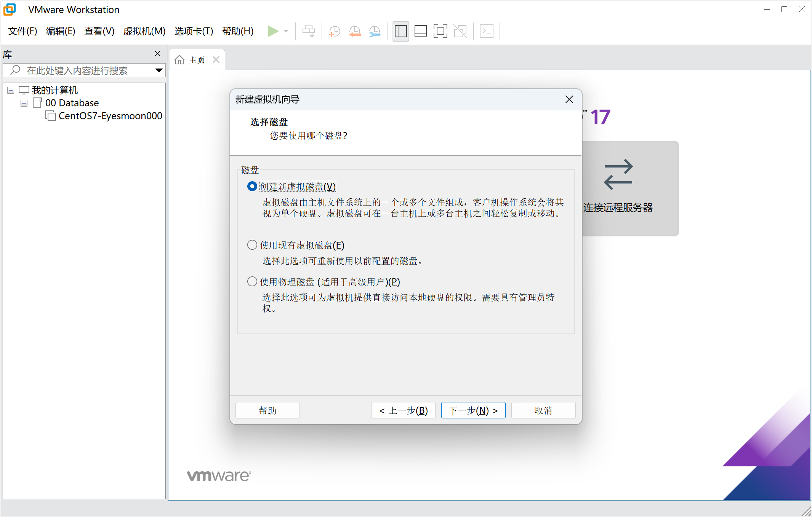
Task: Close the 新建虚拟机向导 dialog
Action: [569, 99]
